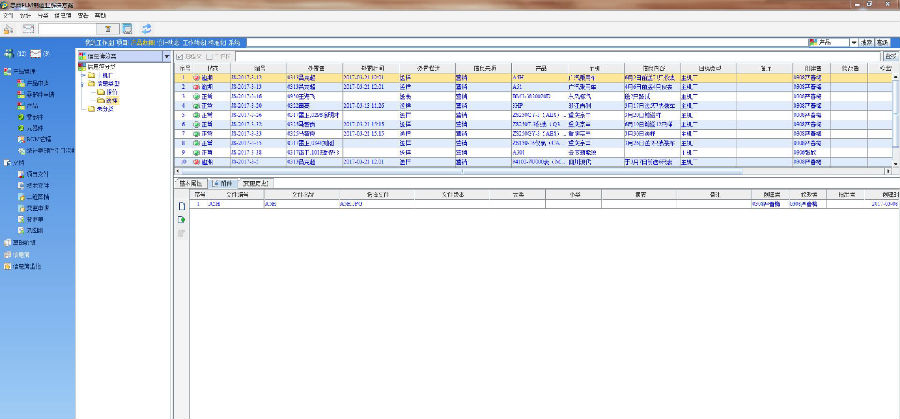Click the new document icon in the lower panel
This screenshot has width=900, height=419.
click(181, 206)
